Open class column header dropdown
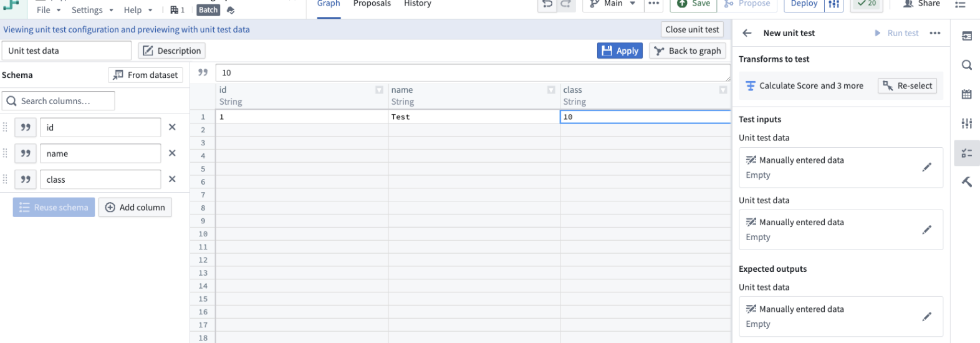Viewport: 980px width, 343px height. point(723,90)
